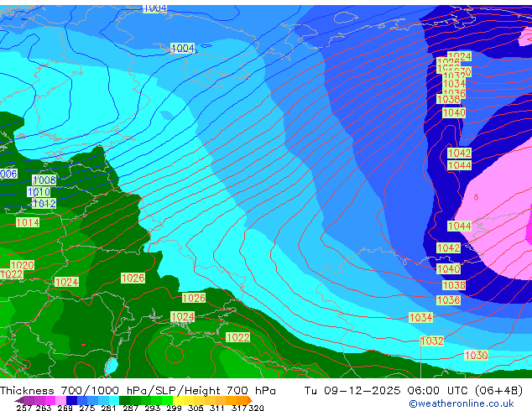Image resolution: width=532 pixels, height=411 pixels.
Task: Click the '1034' label on the cyan band
Action: [x=421, y=318]
